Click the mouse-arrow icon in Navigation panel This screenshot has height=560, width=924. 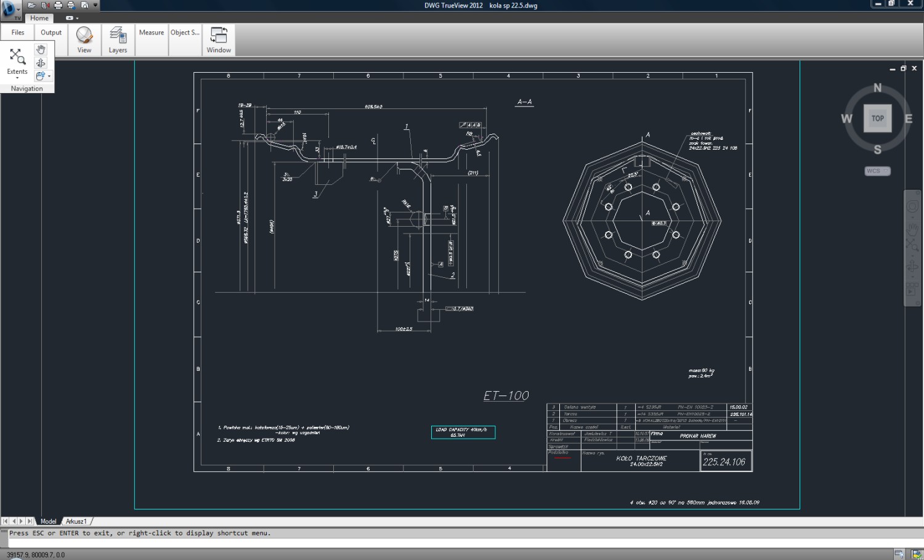(40, 76)
